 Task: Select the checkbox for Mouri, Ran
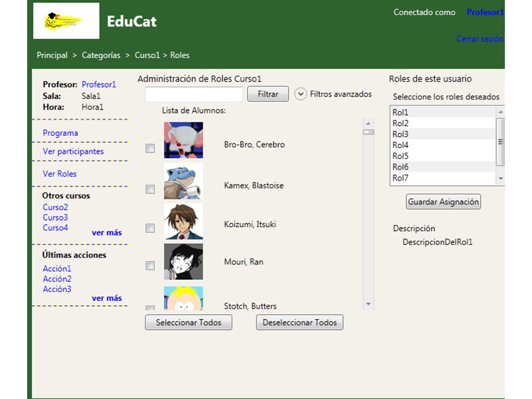click(150, 265)
